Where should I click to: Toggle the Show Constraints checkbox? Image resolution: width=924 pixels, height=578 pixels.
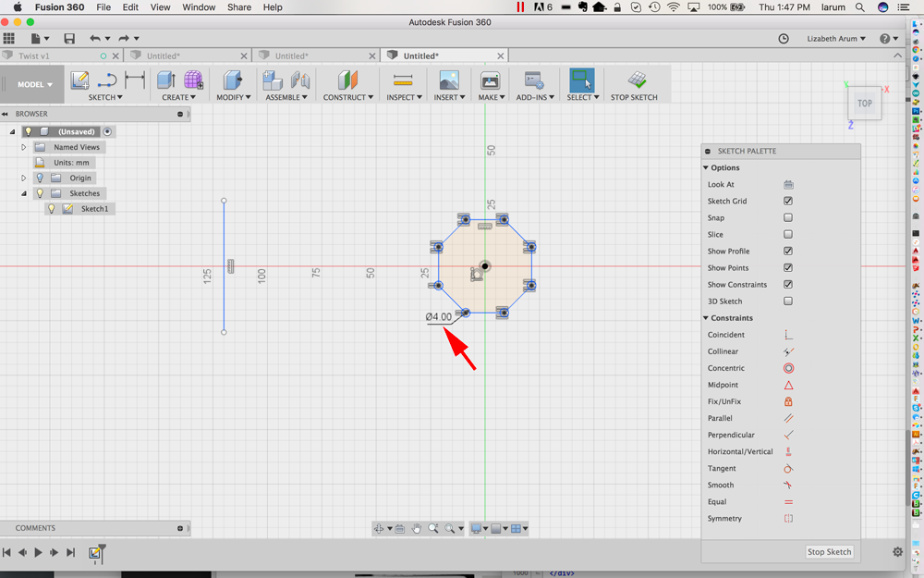(x=788, y=284)
